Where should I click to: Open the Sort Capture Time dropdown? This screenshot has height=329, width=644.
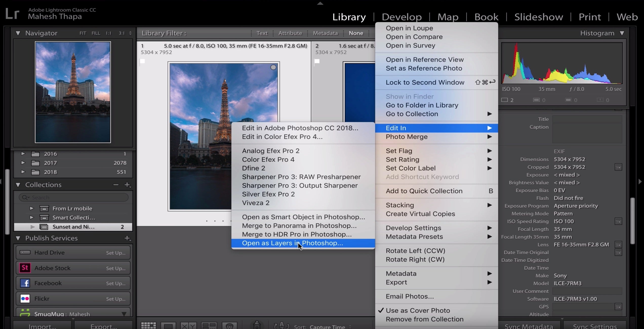pos(330,326)
